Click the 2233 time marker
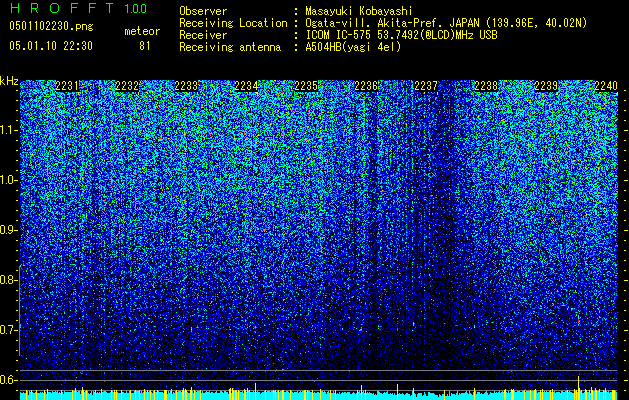The image size is (629, 400). 187,86
